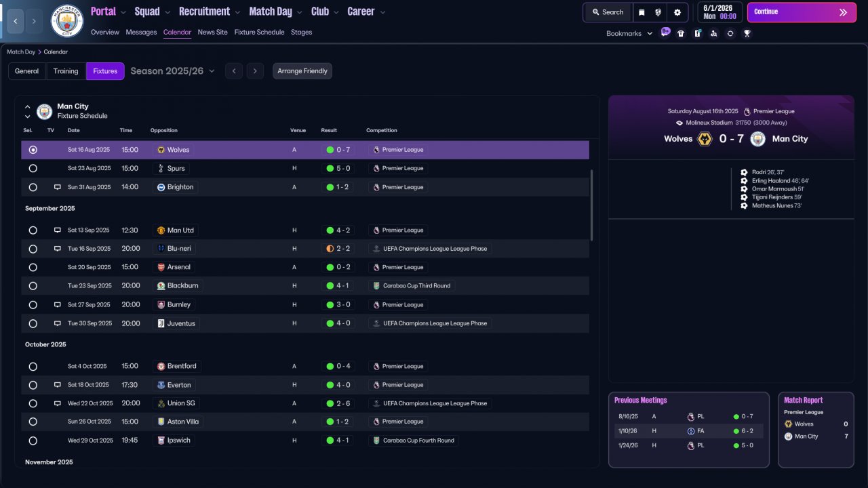Select the radio button for the Ipswich fixture
The width and height of the screenshot is (868, 488).
33,441
